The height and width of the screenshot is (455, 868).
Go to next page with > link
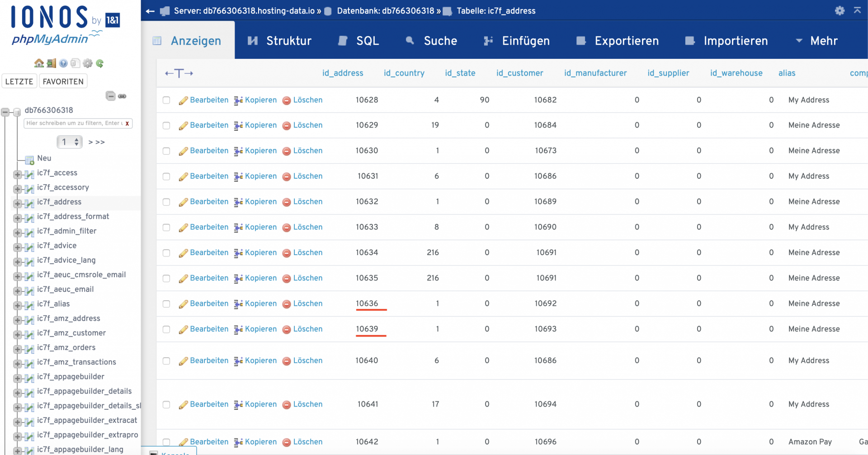pos(90,142)
